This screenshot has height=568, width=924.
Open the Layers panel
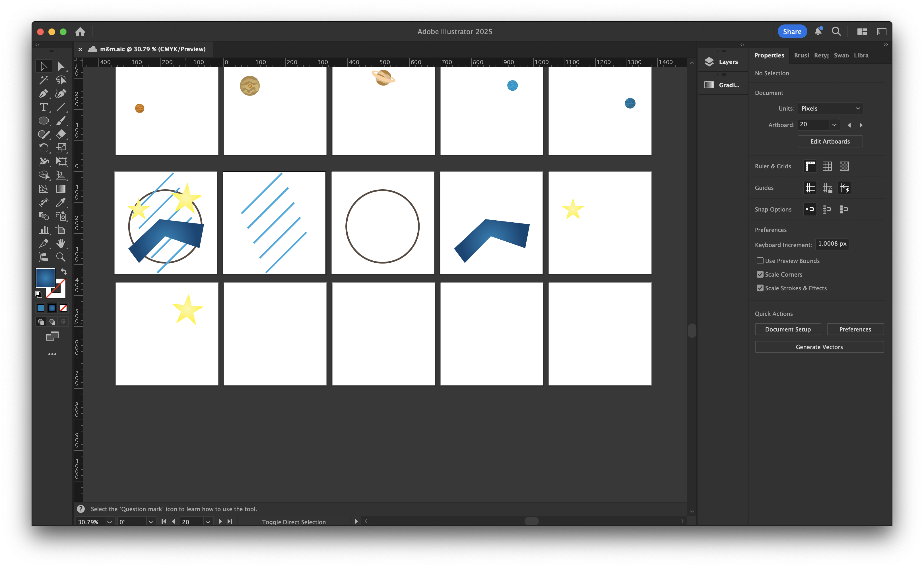click(x=723, y=62)
